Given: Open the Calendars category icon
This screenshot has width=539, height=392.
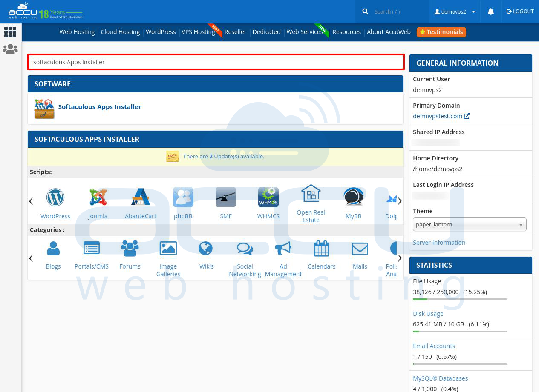Looking at the screenshot, I should point(322,249).
